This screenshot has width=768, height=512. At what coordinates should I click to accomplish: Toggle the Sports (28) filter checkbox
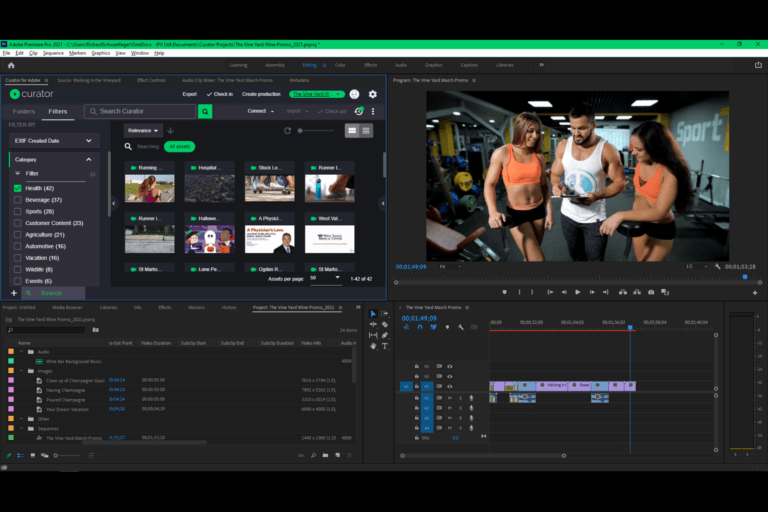click(18, 211)
